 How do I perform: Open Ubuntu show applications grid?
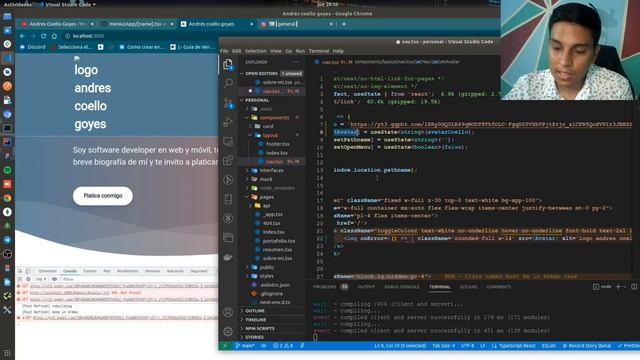click(x=7, y=353)
